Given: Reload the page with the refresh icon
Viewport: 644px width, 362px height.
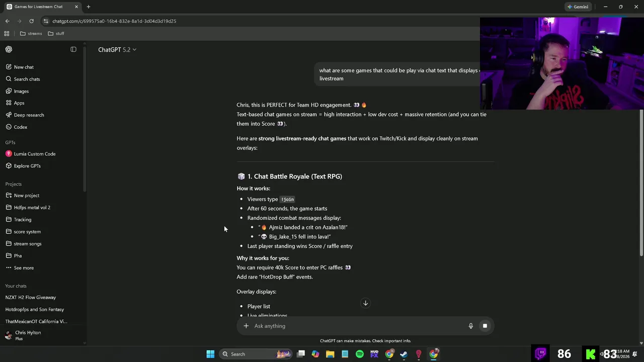Looking at the screenshot, I should click(x=31, y=21).
